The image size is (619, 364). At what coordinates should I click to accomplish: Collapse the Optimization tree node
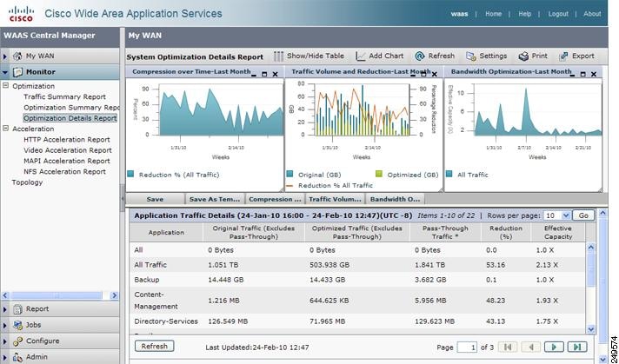pos(5,86)
